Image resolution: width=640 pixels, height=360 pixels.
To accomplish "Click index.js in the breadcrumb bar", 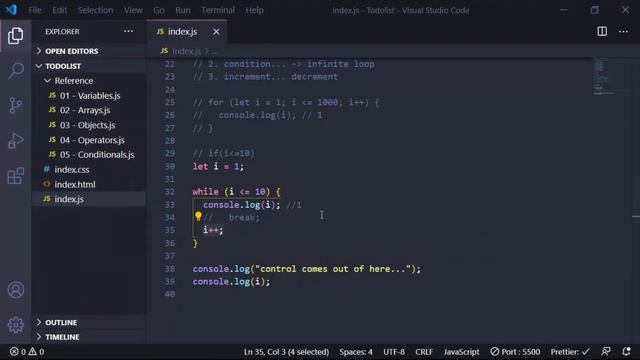I will (186, 51).
